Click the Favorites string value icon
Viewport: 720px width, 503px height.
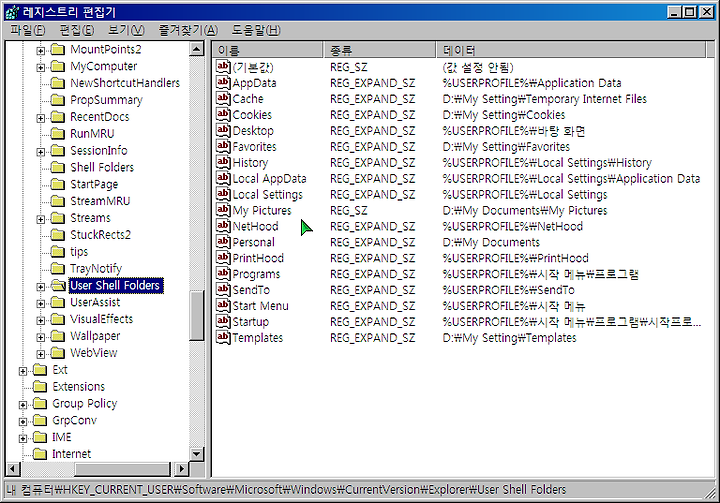(223, 147)
